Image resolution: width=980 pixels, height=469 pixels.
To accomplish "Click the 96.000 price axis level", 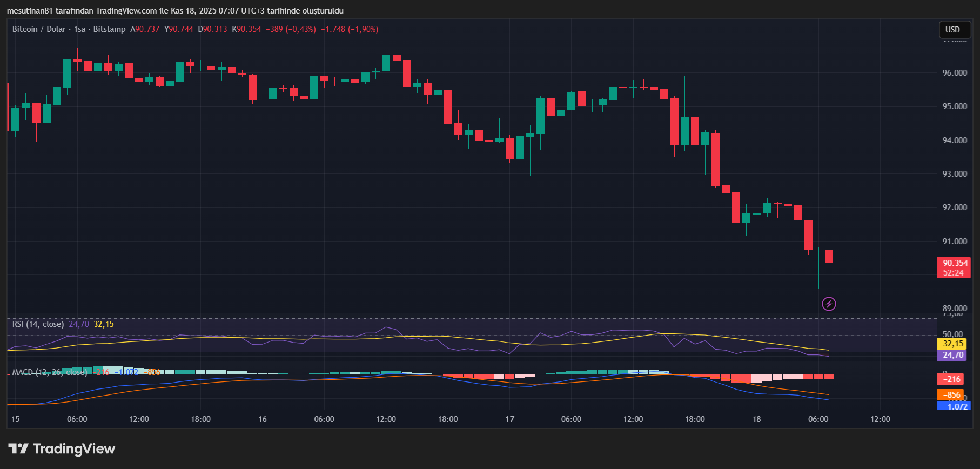I will coord(955,73).
